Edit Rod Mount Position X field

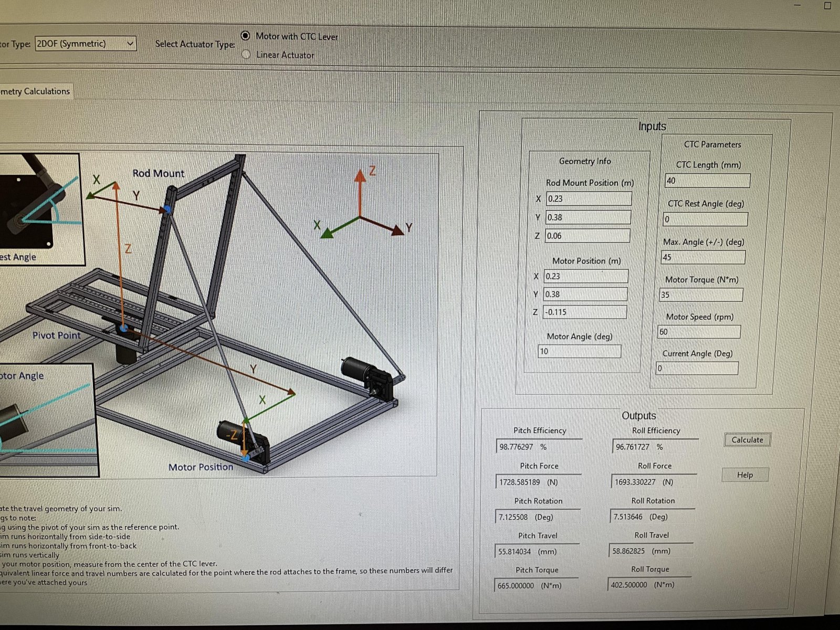coord(589,198)
